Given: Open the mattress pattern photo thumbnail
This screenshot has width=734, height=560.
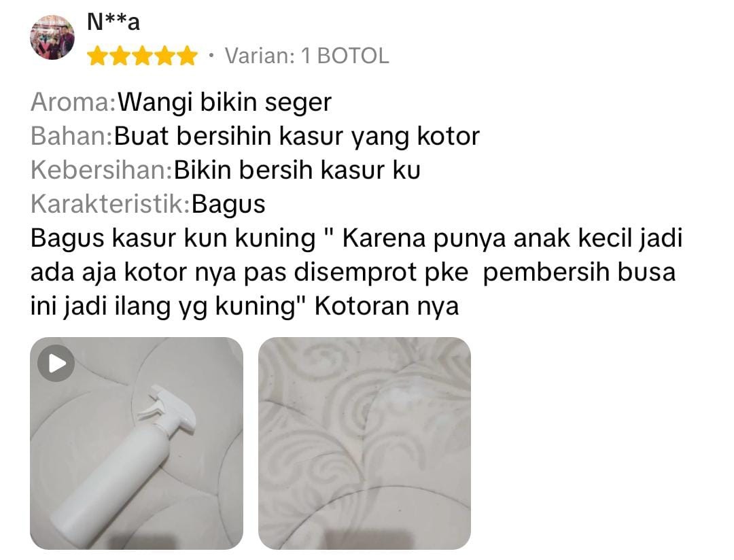Looking at the screenshot, I should click(x=365, y=443).
